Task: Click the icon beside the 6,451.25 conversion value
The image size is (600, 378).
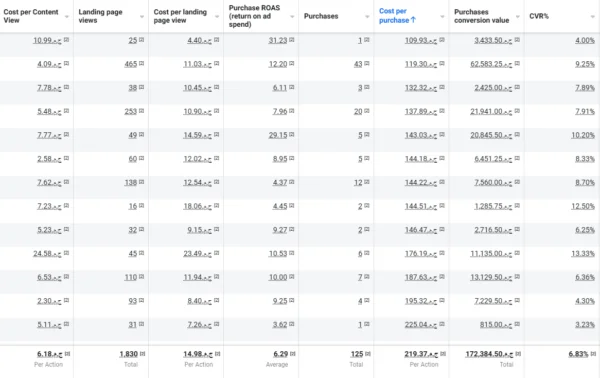Action: (517, 158)
